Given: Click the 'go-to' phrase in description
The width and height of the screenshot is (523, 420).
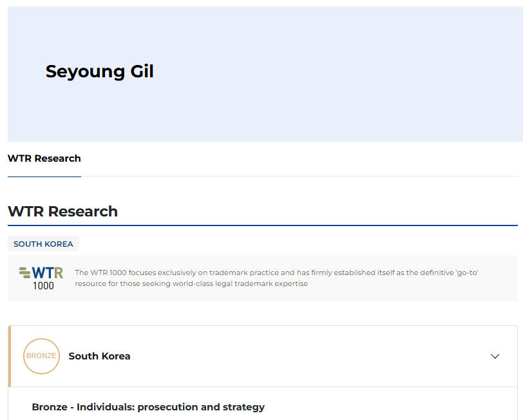Looking at the screenshot, I should point(466,273).
